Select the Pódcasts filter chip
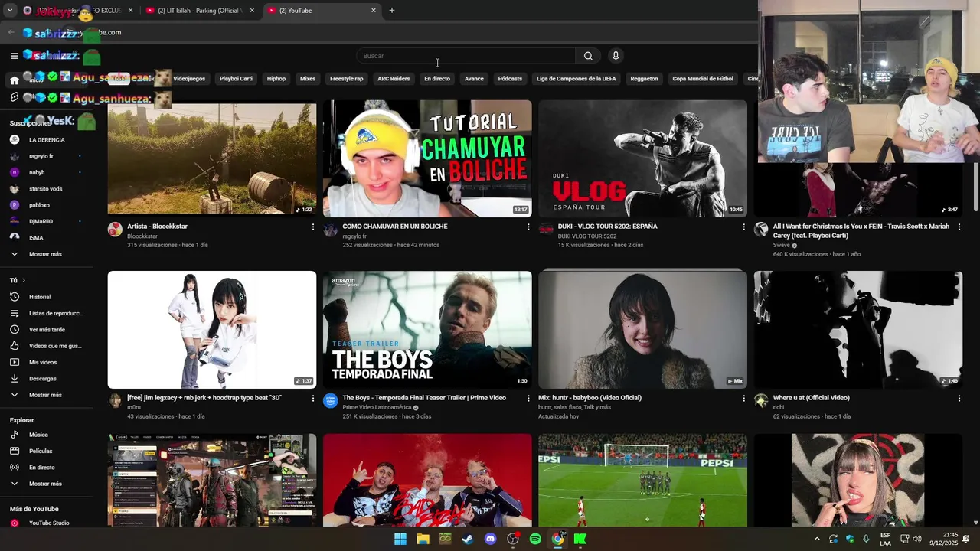 point(510,79)
